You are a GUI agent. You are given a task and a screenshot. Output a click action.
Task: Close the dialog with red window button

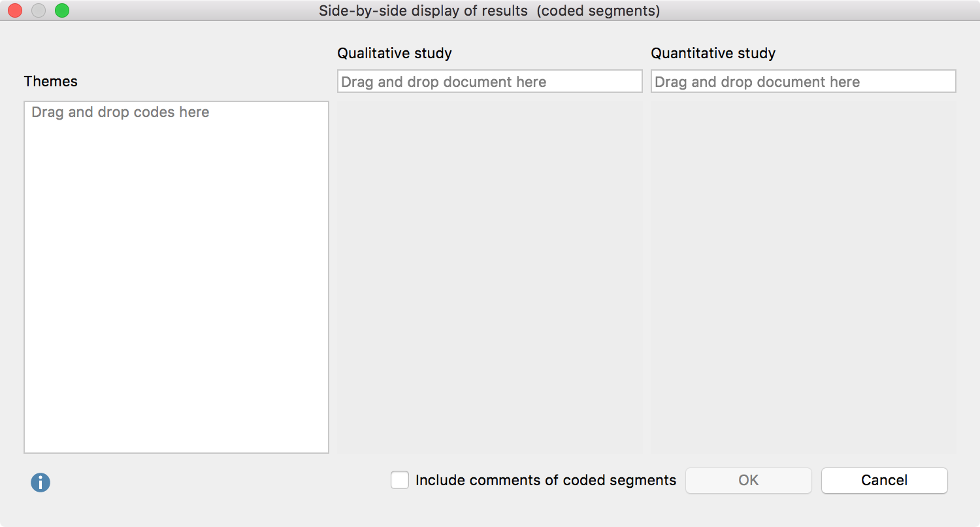15,10
